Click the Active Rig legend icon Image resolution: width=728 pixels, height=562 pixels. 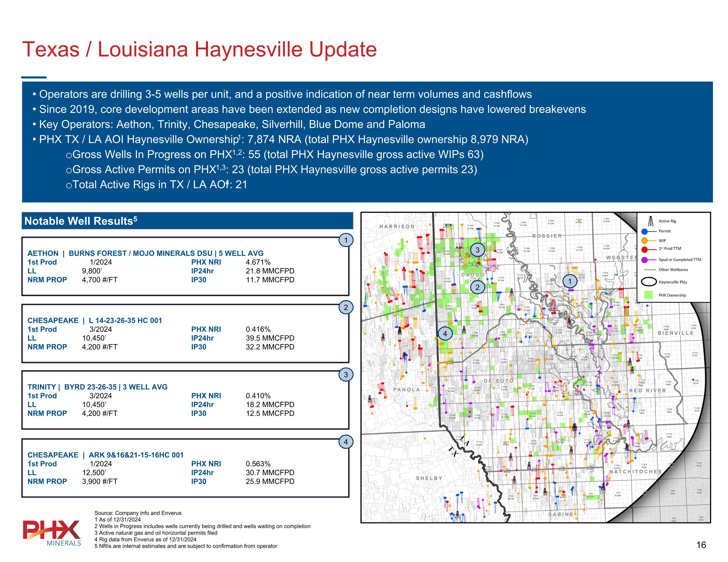click(x=650, y=221)
